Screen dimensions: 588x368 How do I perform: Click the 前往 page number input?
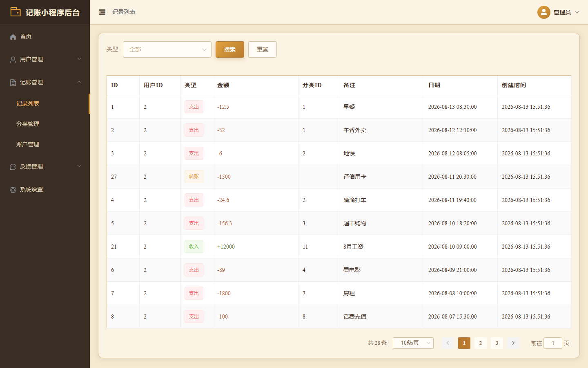(x=553, y=343)
